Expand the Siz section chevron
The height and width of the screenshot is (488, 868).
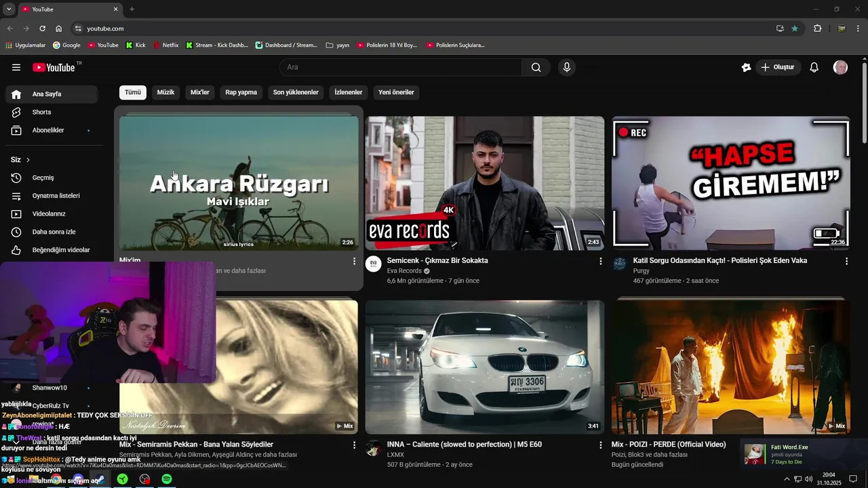pyautogui.click(x=28, y=160)
